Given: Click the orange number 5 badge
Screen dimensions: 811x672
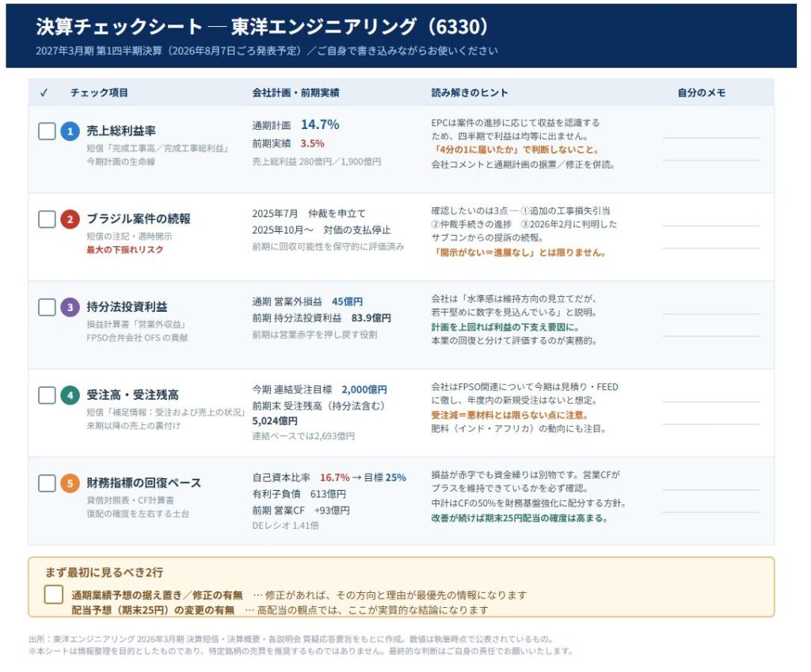Looking at the screenshot, I should click(70, 484).
